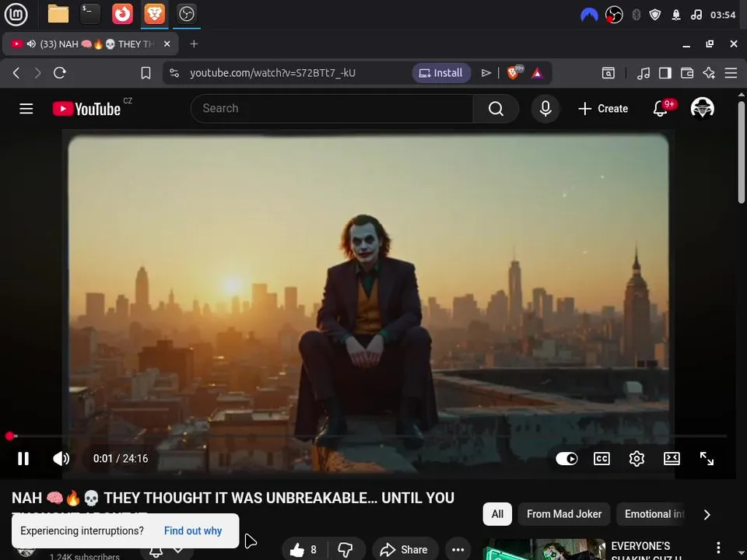Open the reader/search tabs icon

coord(608,73)
